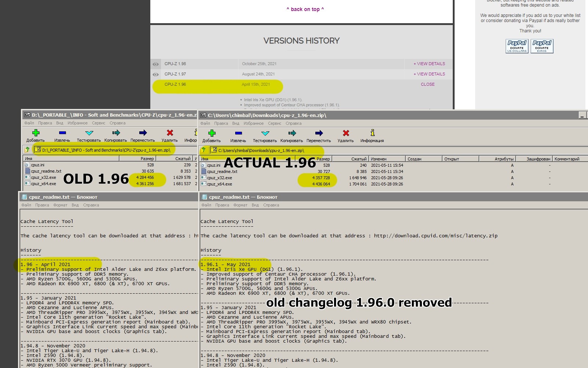Go up one folder in left 7-Zip window
588x368 pixels.
(x=27, y=150)
